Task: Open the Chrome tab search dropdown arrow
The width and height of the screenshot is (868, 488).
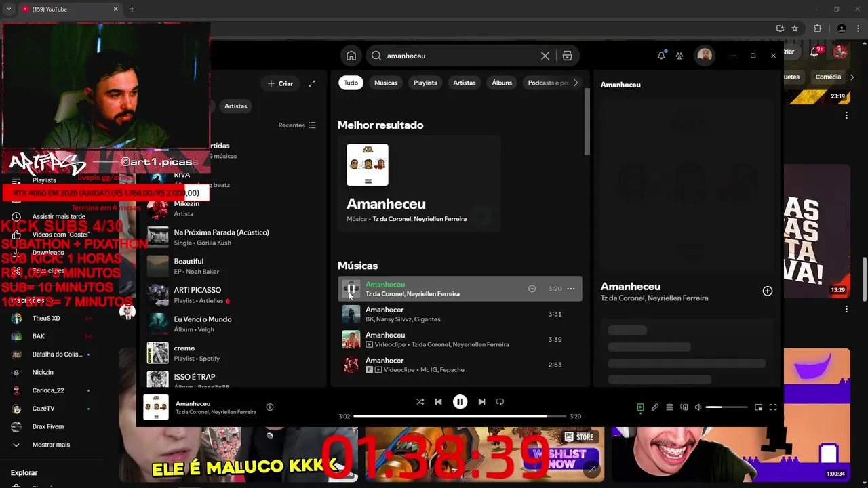Action: [9, 9]
